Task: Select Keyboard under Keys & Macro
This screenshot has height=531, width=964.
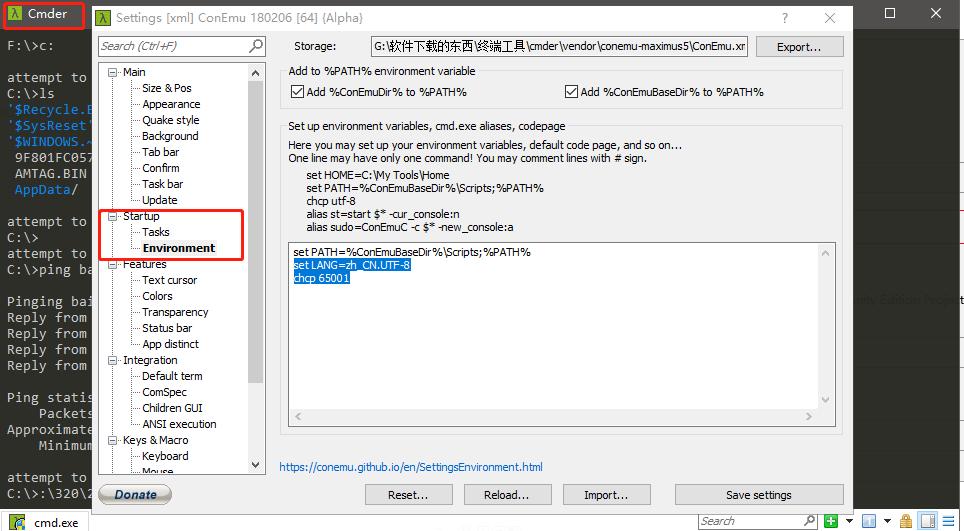Action: pos(165,455)
